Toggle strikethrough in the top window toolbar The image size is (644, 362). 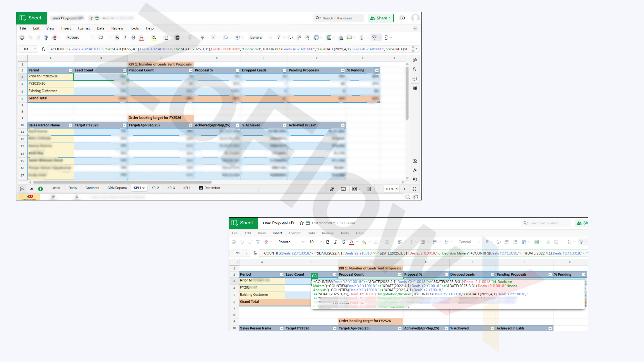(133, 38)
